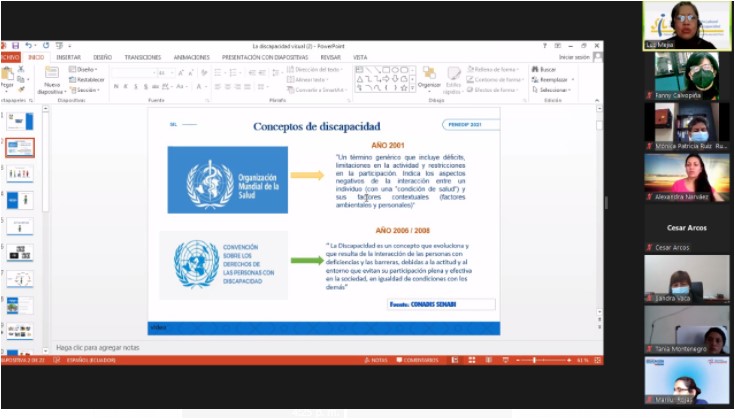The image size is (735, 419).
Task: Toggle strikethrough formatting
Action: tap(155, 87)
